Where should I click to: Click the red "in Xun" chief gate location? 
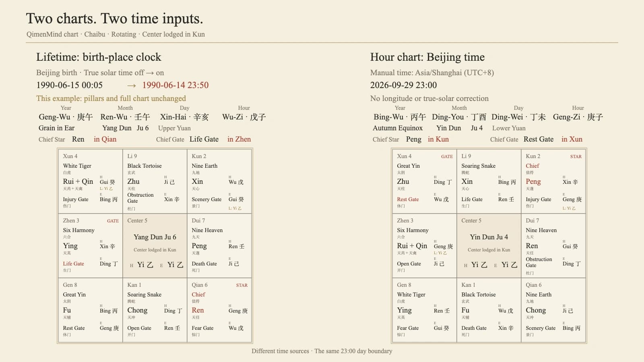572,139
